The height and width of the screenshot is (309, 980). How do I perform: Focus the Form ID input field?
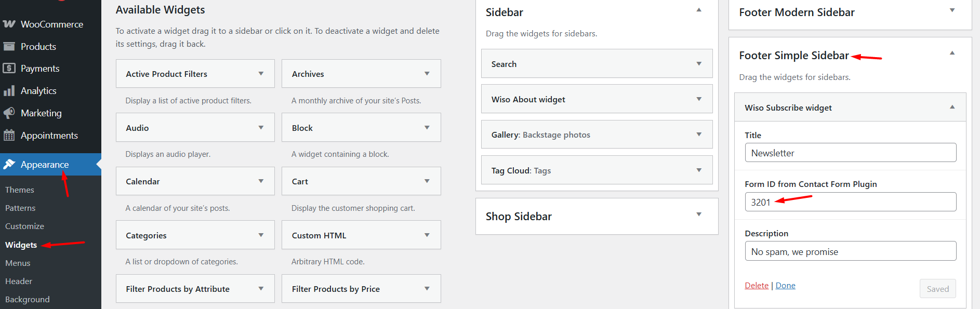pyautogui.click(x=850, y=202)
